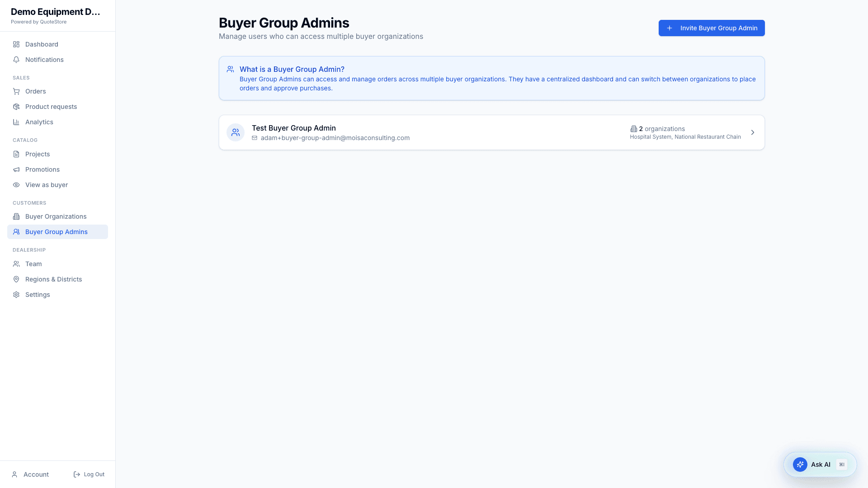The image size is (868, 488).
Task: Click the Projects document icon
Action: 16,154
